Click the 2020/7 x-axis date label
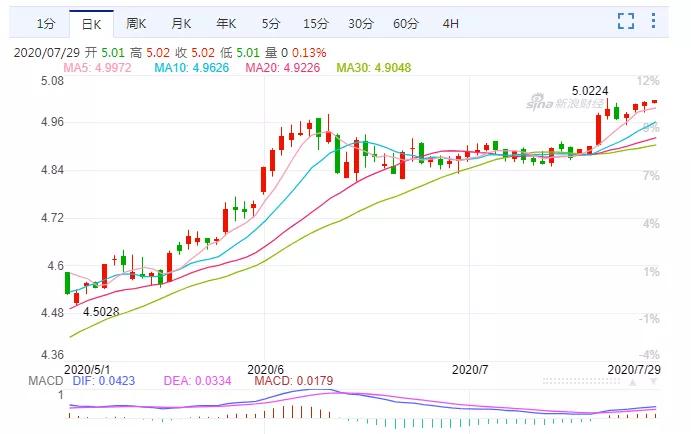The image size is (691, 434). coord(470,369)
